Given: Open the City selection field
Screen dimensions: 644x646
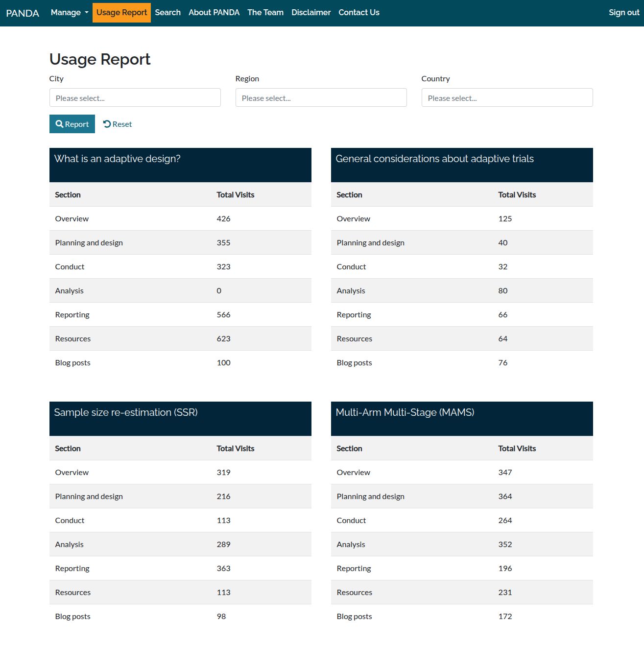Looking at the screenshot, I should [x=135, y=97].
